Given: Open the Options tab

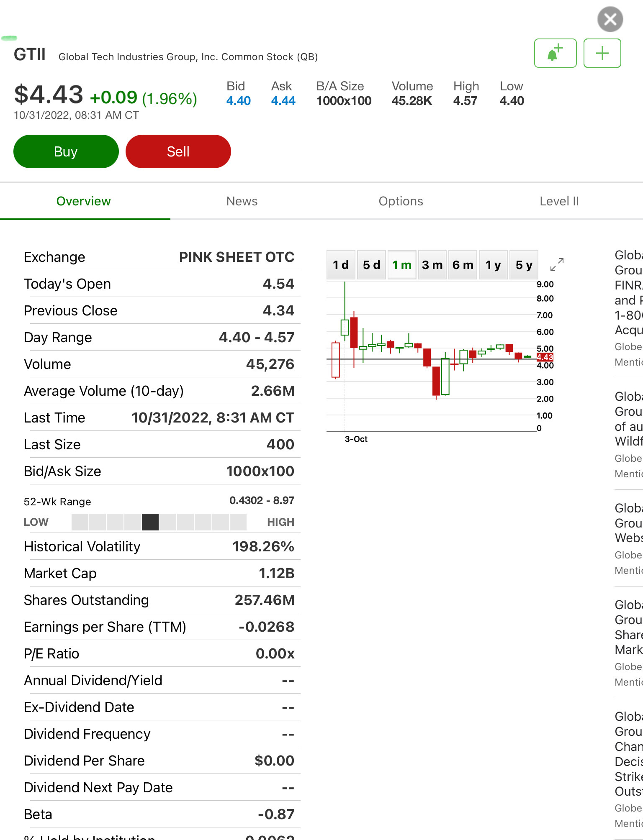Looking at the screenshot, I should [x=401, y=201].
